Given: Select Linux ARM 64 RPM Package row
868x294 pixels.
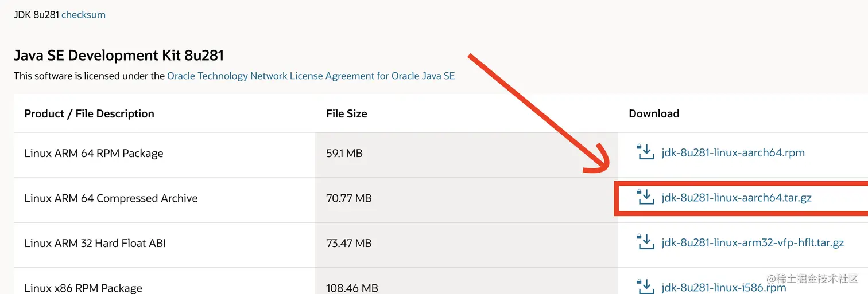Looking at the screenshot, I should 94,154.
